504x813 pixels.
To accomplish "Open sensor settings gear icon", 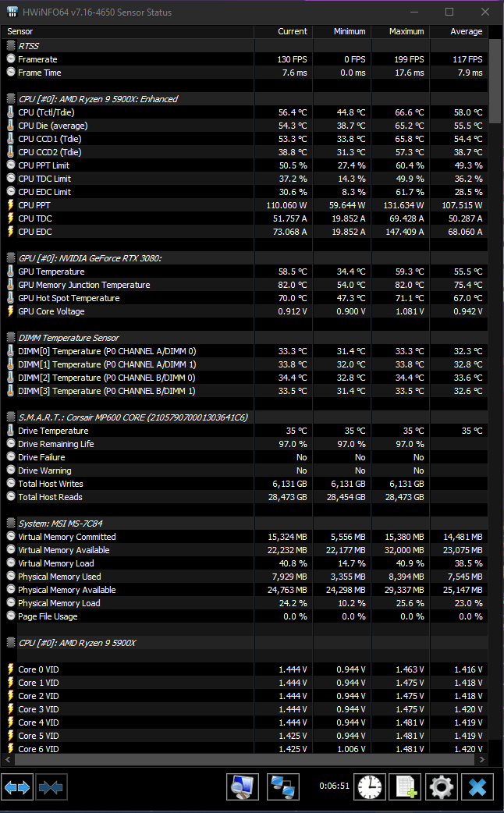I will point(442,787).
